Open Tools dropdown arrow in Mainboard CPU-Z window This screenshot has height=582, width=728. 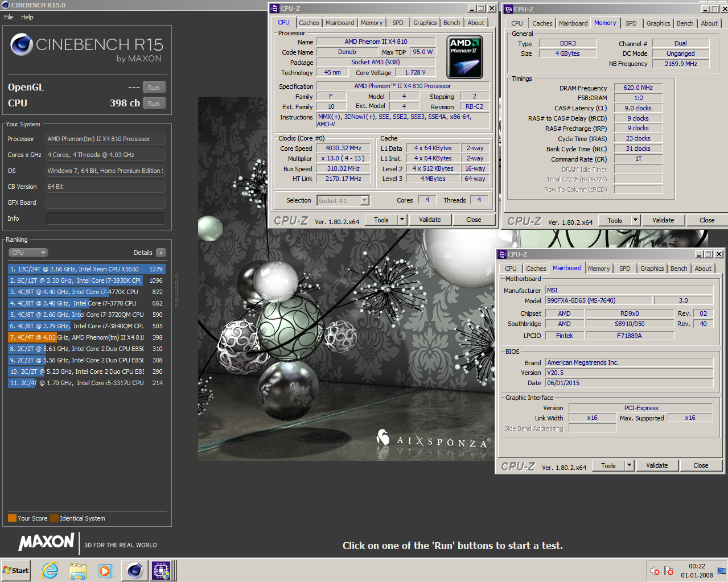[629, 466]
